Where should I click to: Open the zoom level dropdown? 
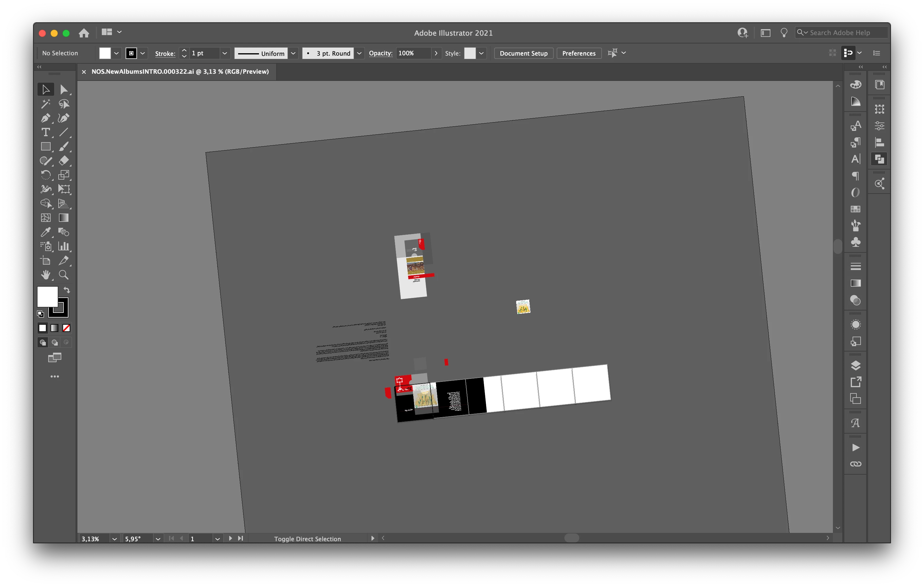(114, 539)
